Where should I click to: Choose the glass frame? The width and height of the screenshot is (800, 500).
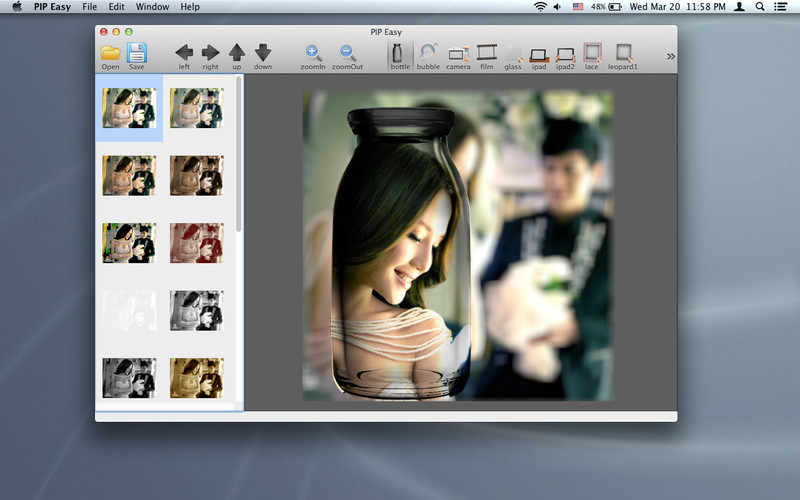[513, 56]
